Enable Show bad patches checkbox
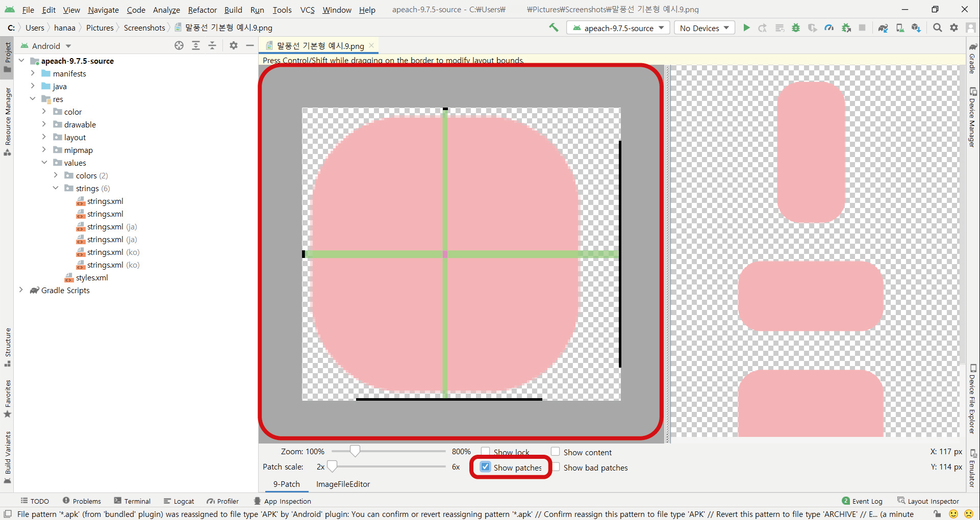The width and height of the screenshot is (980, 520). 556,467
